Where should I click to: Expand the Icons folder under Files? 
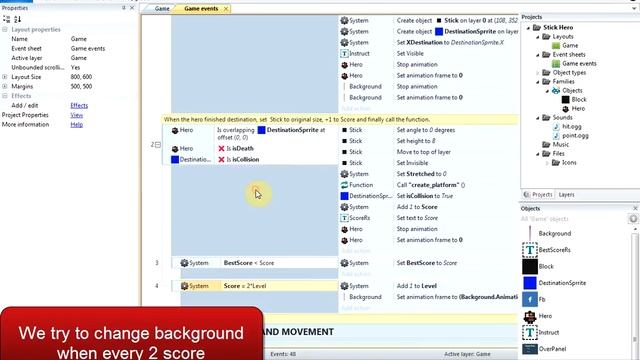click(547, 162)
